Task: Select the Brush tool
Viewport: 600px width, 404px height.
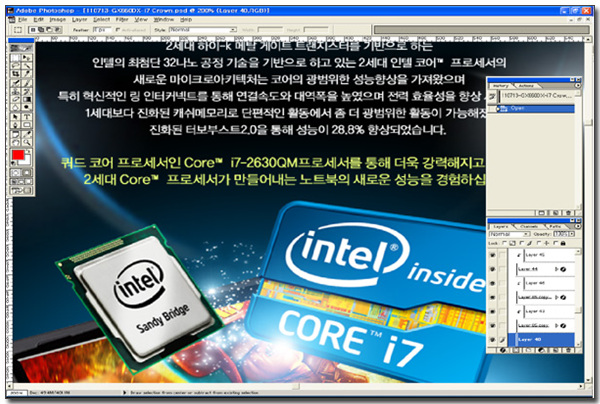Action: pyautogui.click(x=27, y=83)
